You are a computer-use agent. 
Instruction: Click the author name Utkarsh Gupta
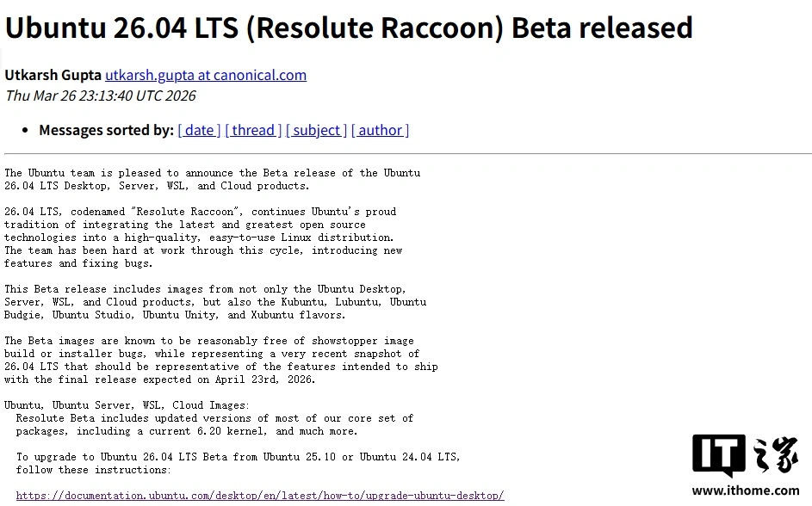(x=53, y=75)
